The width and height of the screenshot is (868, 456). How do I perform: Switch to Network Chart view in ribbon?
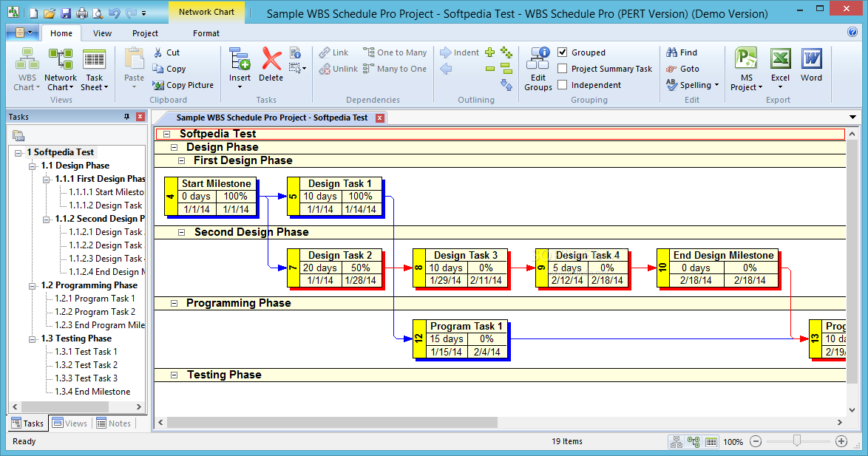pos(61,69)
